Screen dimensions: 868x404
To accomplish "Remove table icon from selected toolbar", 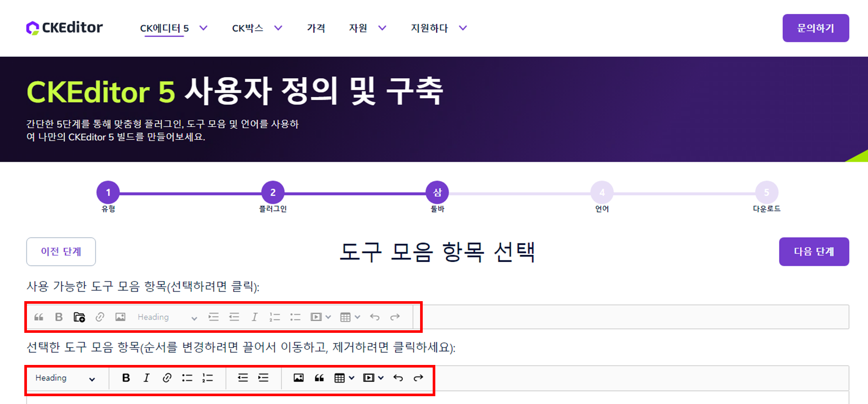I will pyautogui.click(x=340, y=378).
